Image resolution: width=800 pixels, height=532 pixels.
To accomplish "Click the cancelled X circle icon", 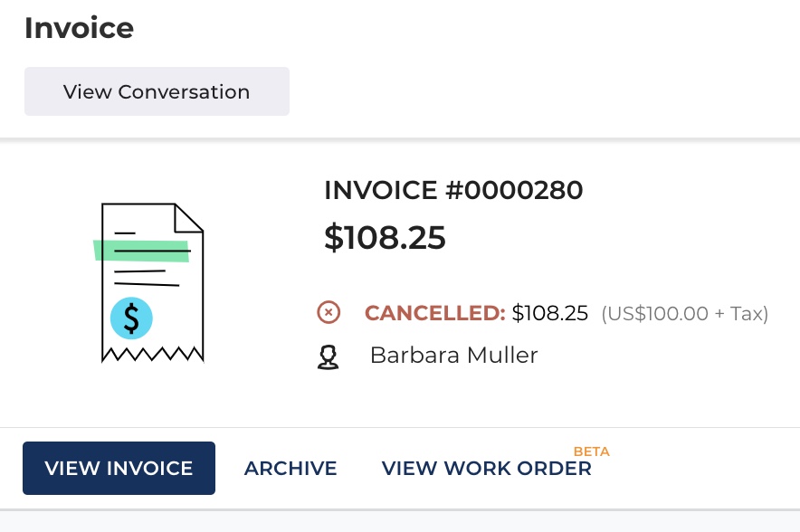I will pos(329,313).
